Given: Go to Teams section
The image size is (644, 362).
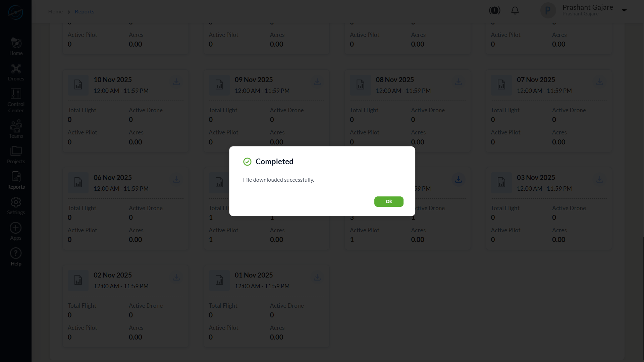Looking at the screenshot, I should [x=16, y=129].
